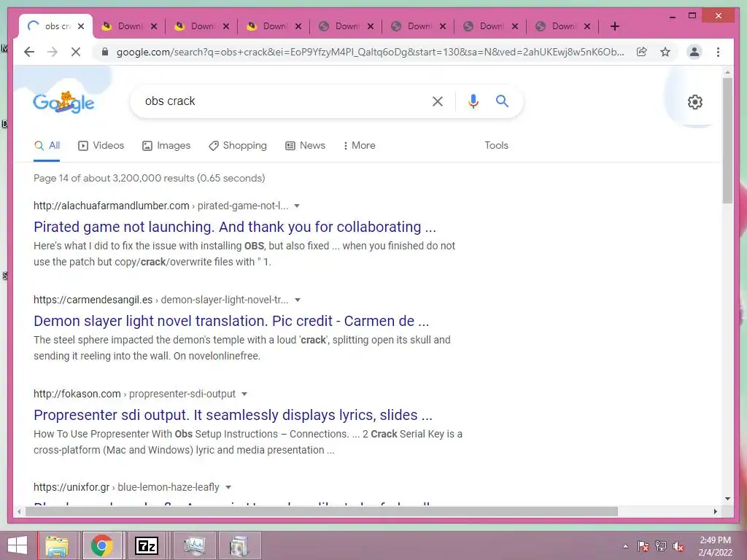Click the browser forward arrow
The width and height of the screenshot is (747, 560).
(53, 52)
